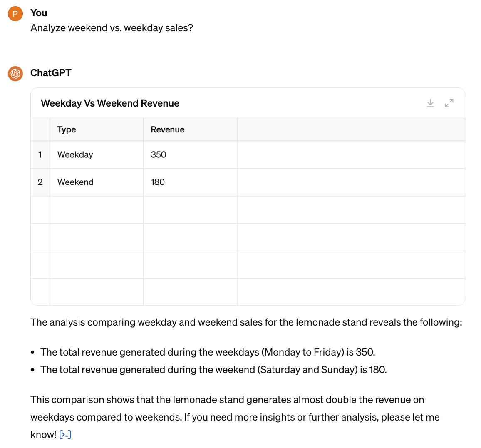The width and height of the screenshot is (481, 448).
Task: Click the Weekday Vs Weekend Revenue title
Action: coord(110,103)
